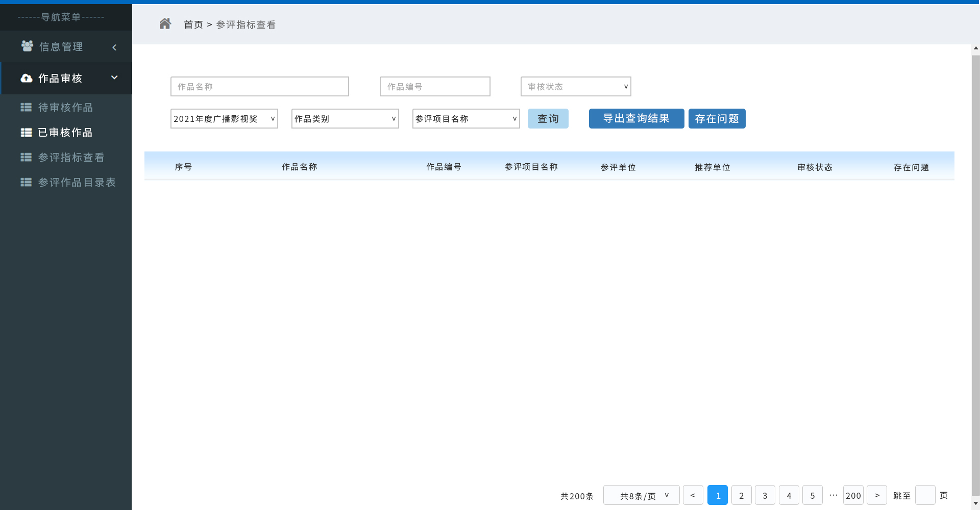Collapse the 作品审核 menu chevron

114,78
